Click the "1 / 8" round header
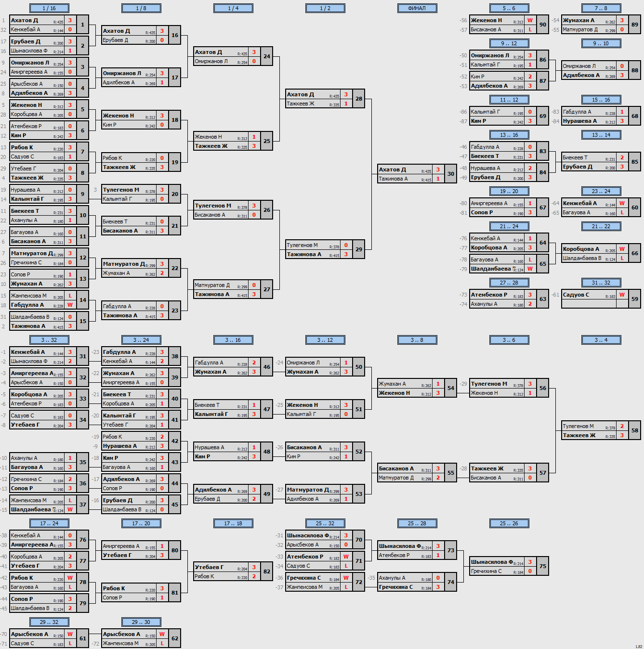Image resolution: width=644 pixels, height=649 pixels. click(141, 8)
